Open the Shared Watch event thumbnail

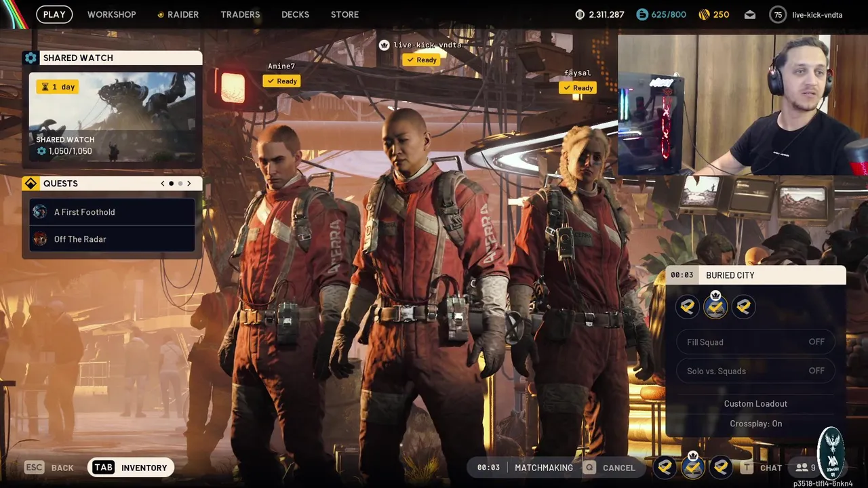[x=112, y=117]
